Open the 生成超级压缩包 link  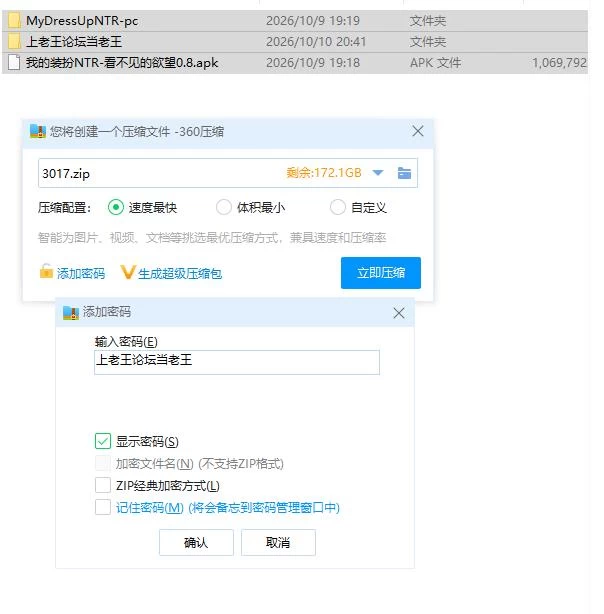click(x=180, y=273)
